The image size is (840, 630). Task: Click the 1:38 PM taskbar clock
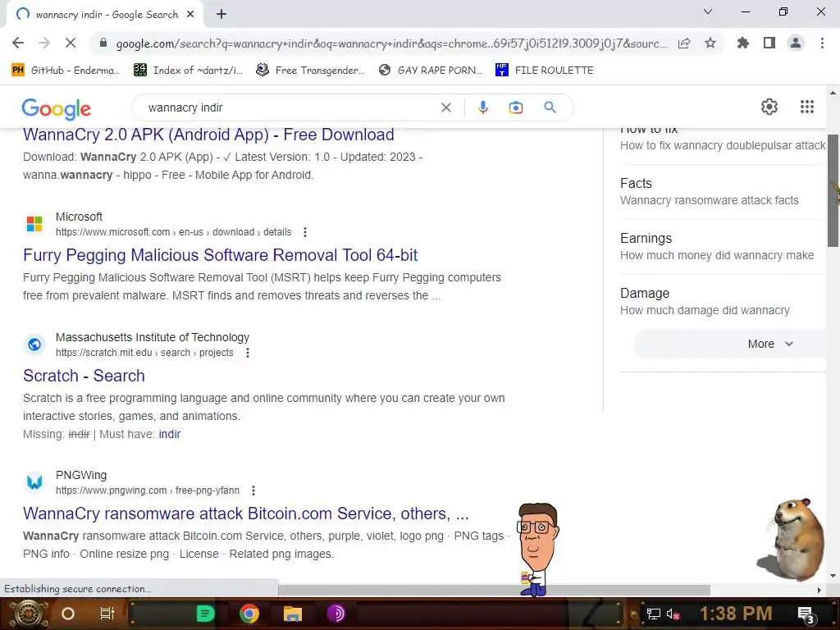point(736,614)
